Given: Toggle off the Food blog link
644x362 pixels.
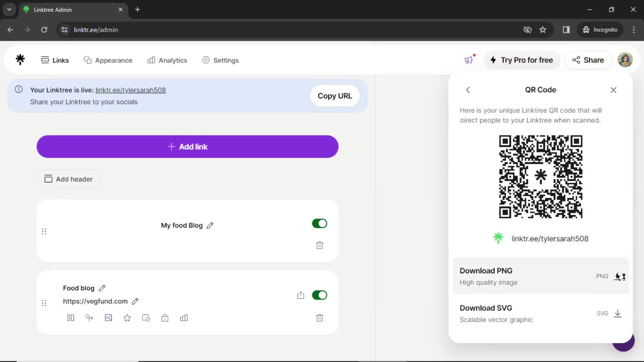Looking at the screenshot, I should click(319, 295).
